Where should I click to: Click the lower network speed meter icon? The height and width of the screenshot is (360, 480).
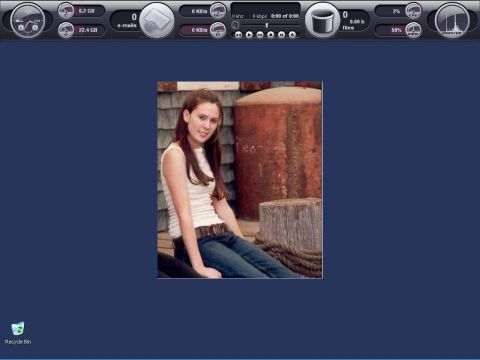pos(218,30)
